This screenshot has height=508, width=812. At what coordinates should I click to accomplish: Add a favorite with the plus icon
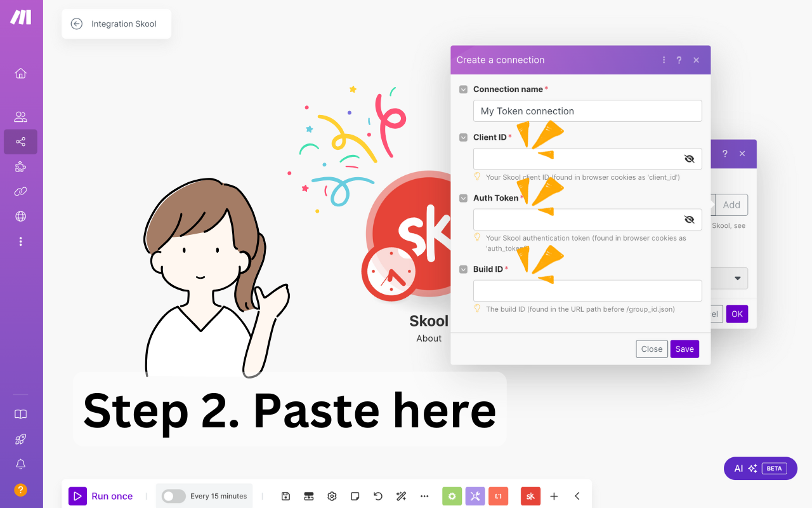click(554, 496)
